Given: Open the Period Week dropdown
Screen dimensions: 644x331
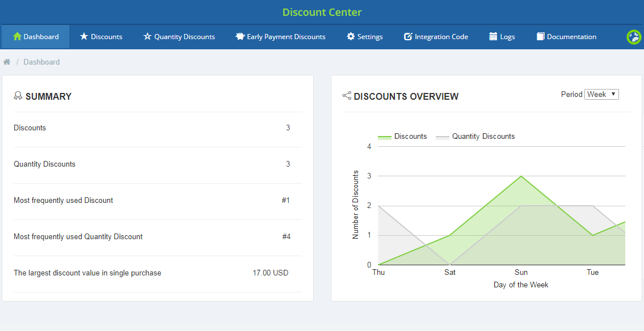Looking at the screenshot, I should pos(601,95).
